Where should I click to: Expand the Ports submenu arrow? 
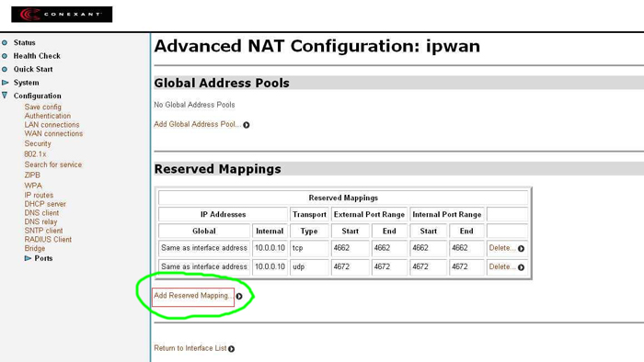click(x=28, y=258)
